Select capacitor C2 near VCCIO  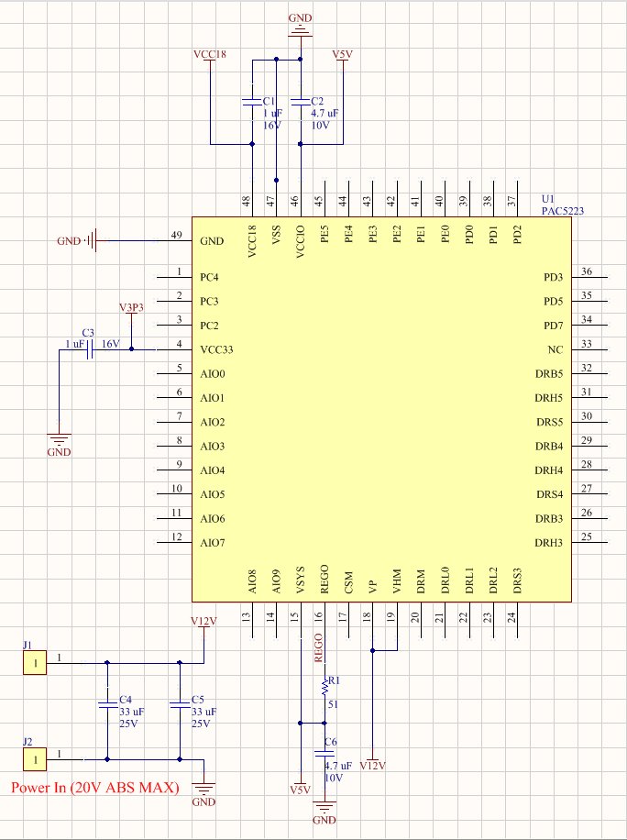301,101
